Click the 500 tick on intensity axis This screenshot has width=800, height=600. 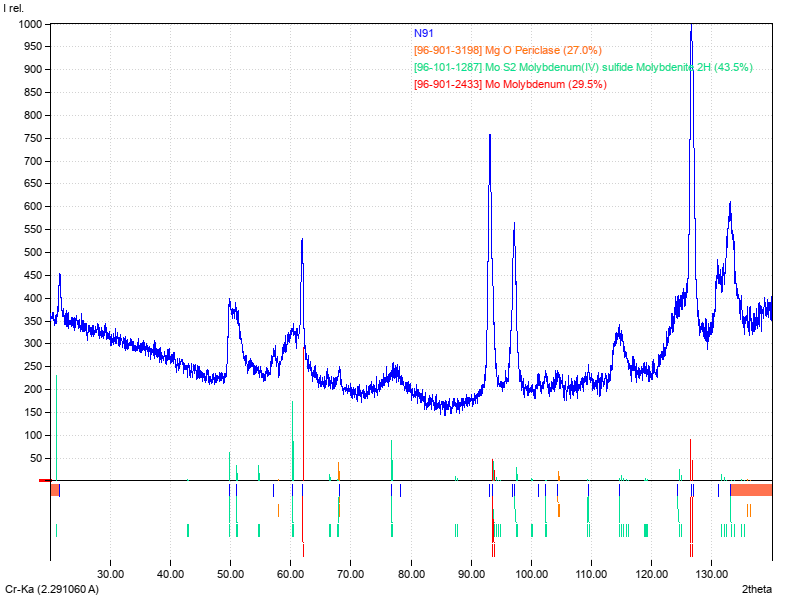click(32, 252)
